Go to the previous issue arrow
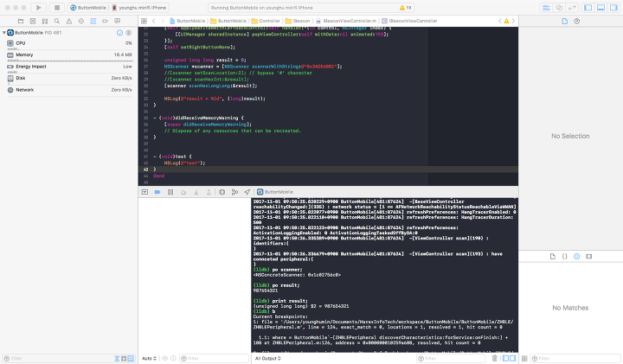This screenshot has height=364, width=623. coord(500,21)
